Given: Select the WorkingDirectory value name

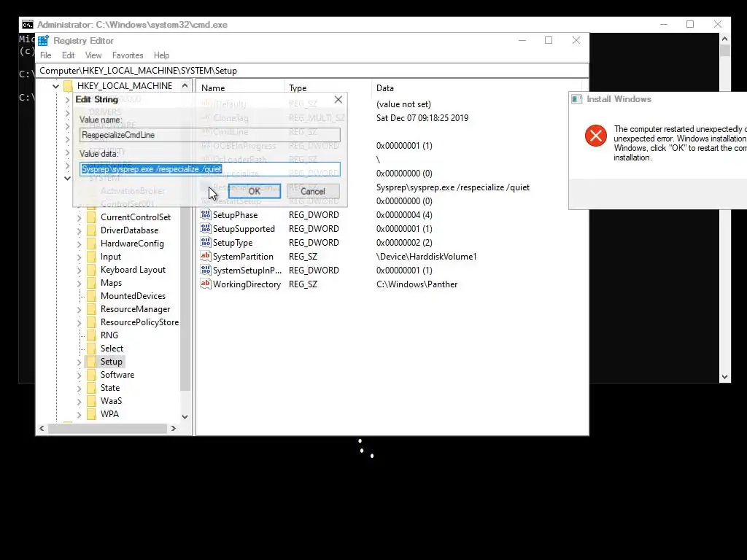Looking at the screenshot, I should click(247, 284).
